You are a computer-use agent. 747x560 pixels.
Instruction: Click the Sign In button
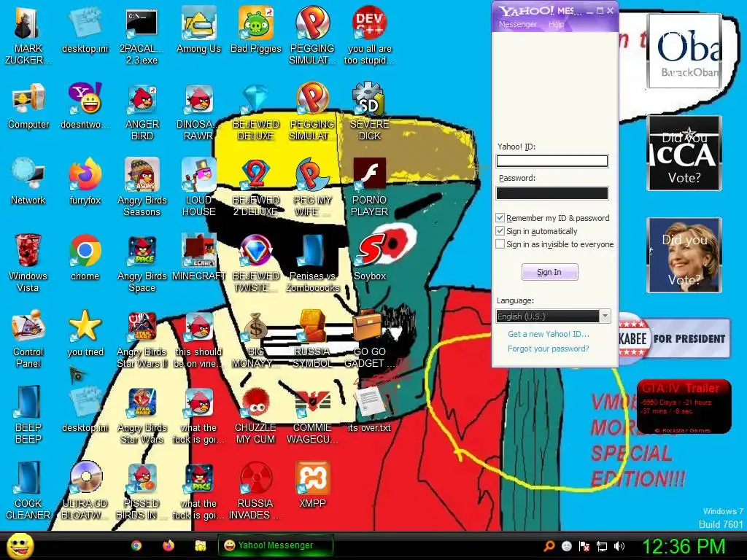point(549,272)
